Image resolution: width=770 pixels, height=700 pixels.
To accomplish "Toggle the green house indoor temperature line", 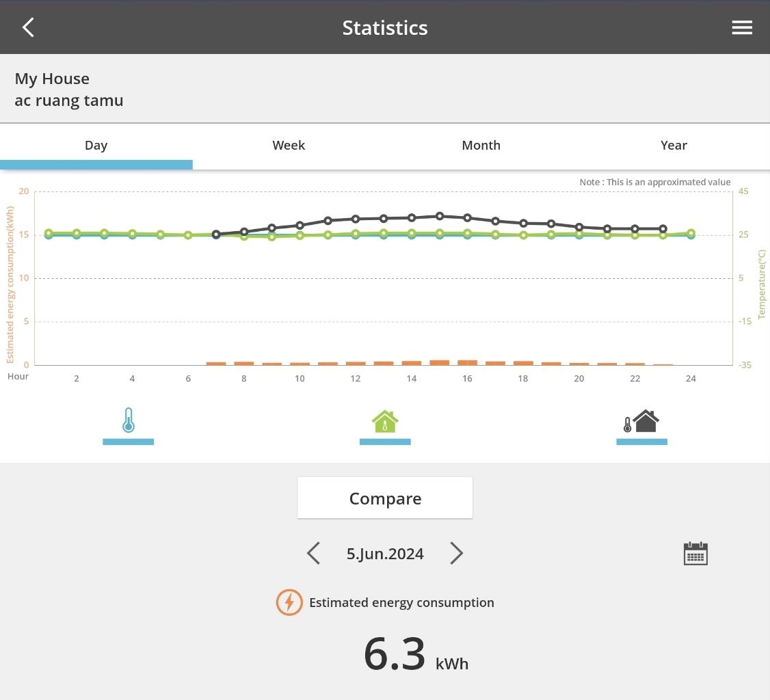I will (385, 426).
